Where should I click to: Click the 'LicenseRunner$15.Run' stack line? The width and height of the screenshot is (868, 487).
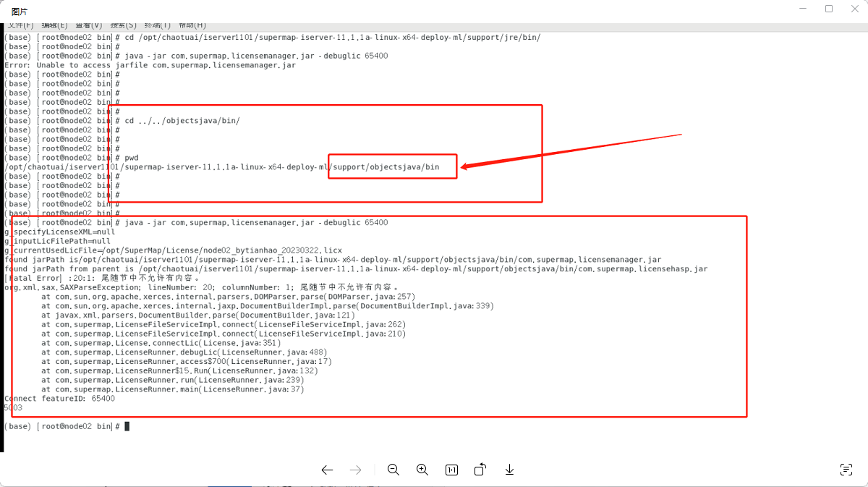click(179, 371)
